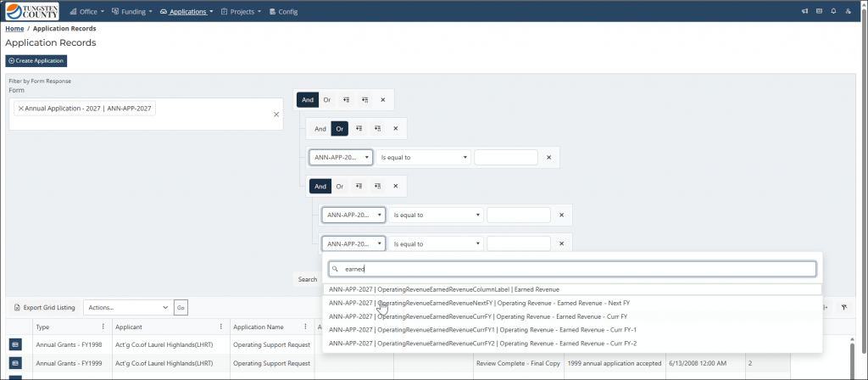
Task: Select Or in nested third group
Action: [x=340, y=186]
